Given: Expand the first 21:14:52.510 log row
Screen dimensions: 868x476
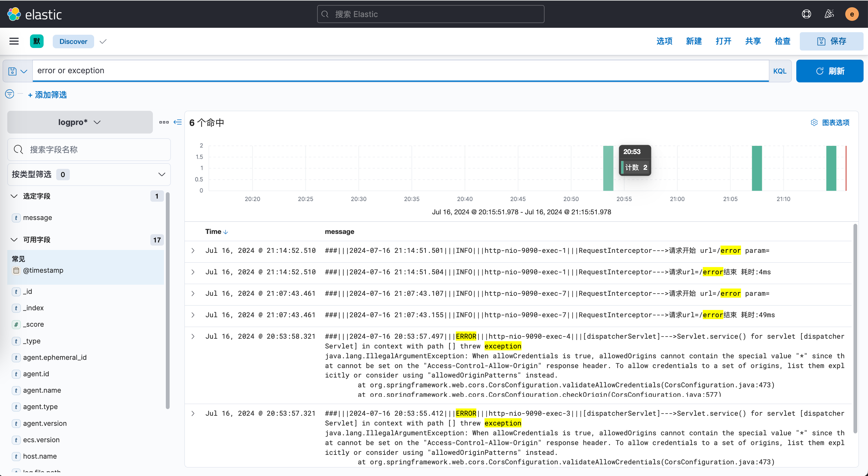Looking at the screenshot, I should (x=193, y=250).
